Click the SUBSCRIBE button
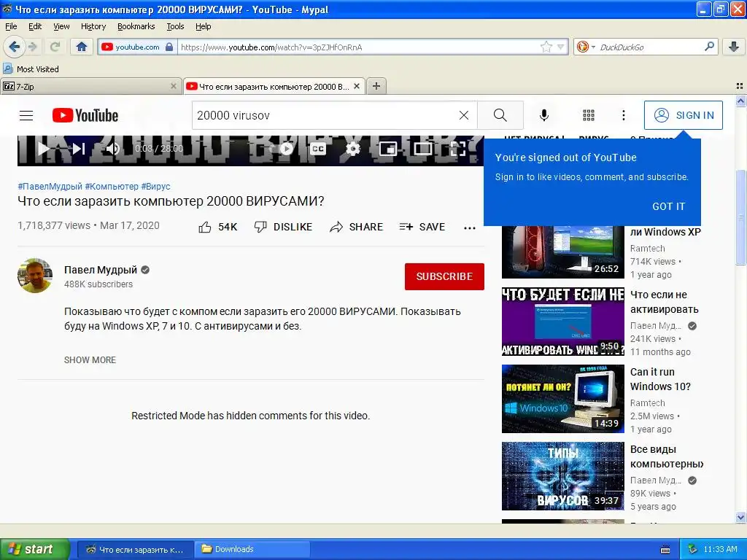This screenshot has height=560, width=747. (444, 276)
